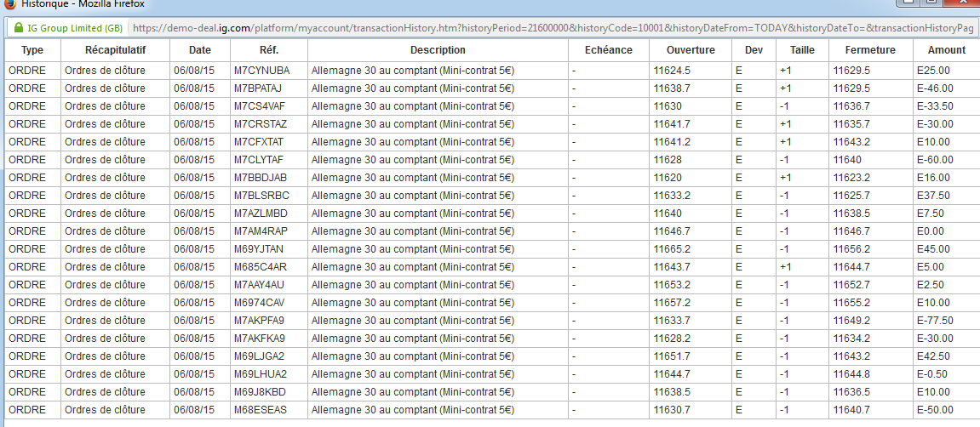
Task: Select reference M6974CAV
Action: pyautogui.click(x=260, y=303)
